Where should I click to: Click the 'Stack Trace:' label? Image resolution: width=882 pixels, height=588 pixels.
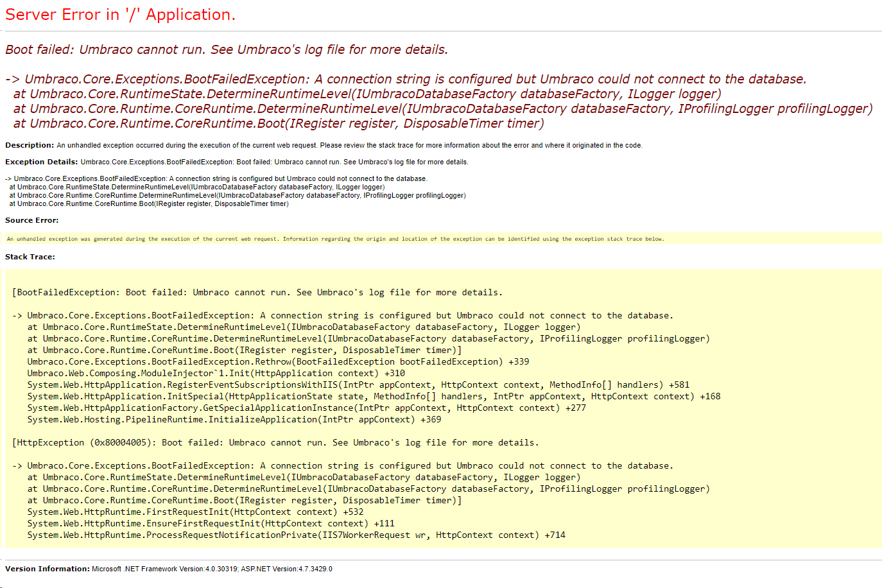(x=30, y=257)
